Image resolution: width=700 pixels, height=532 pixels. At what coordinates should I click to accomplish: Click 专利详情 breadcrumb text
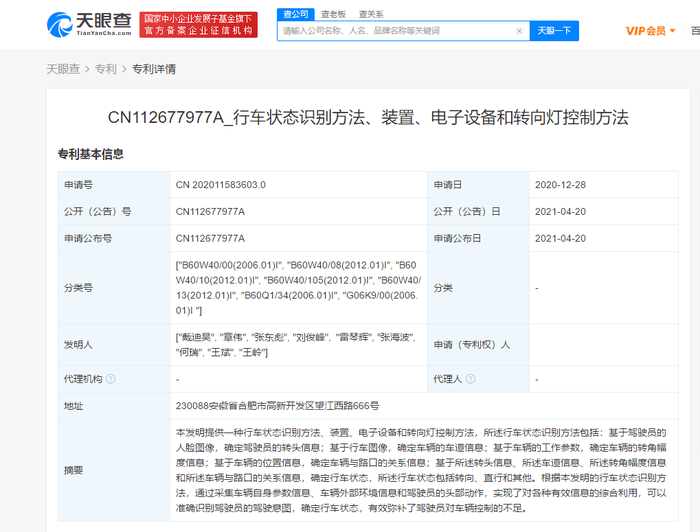154,69
